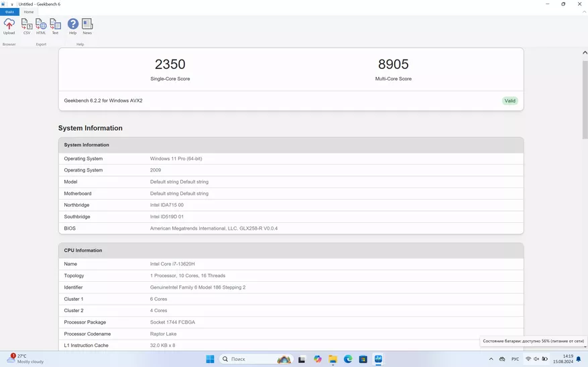The height and width of the screenshot is (367, 588).
Task: Export results as CSV
Action: point(27,26)
